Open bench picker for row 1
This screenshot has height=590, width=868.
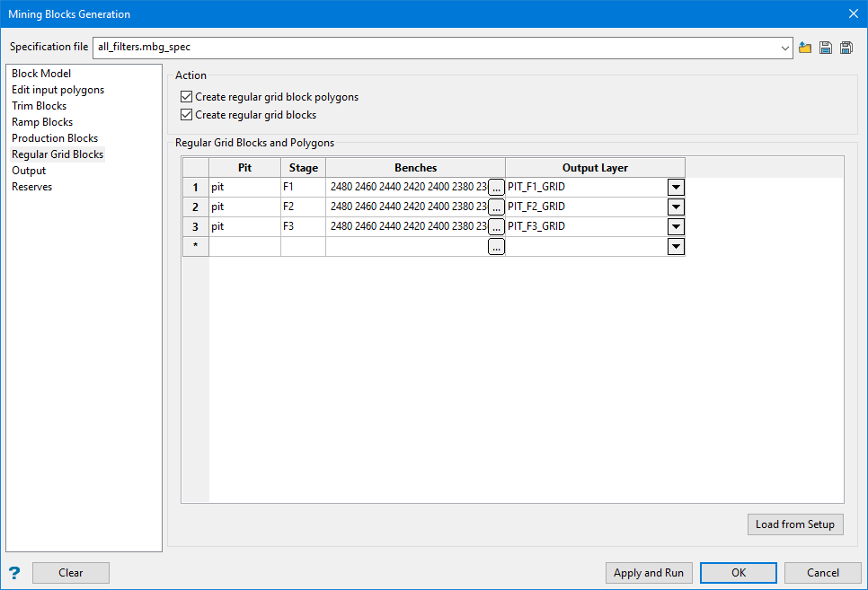click(x=496, y=188)
